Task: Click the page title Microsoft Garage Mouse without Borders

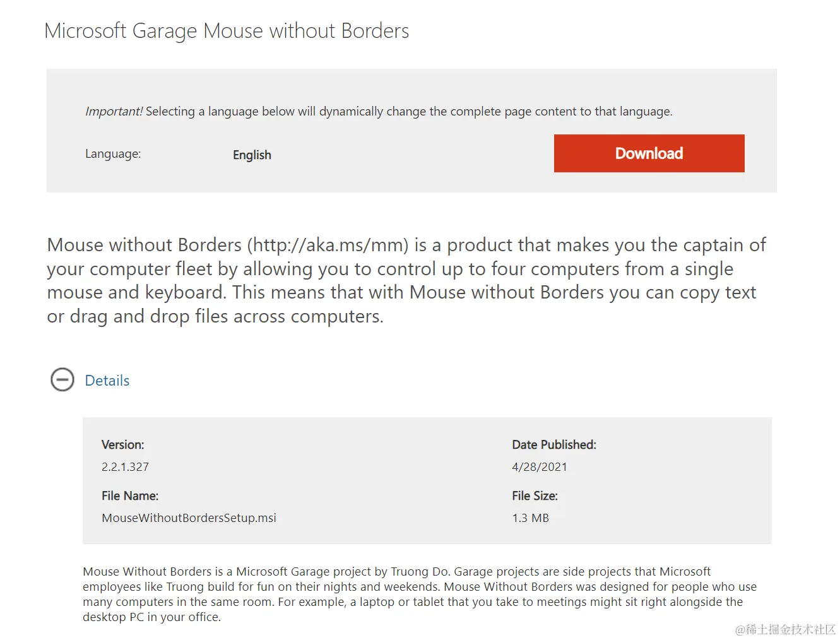Action: [227, 31]
